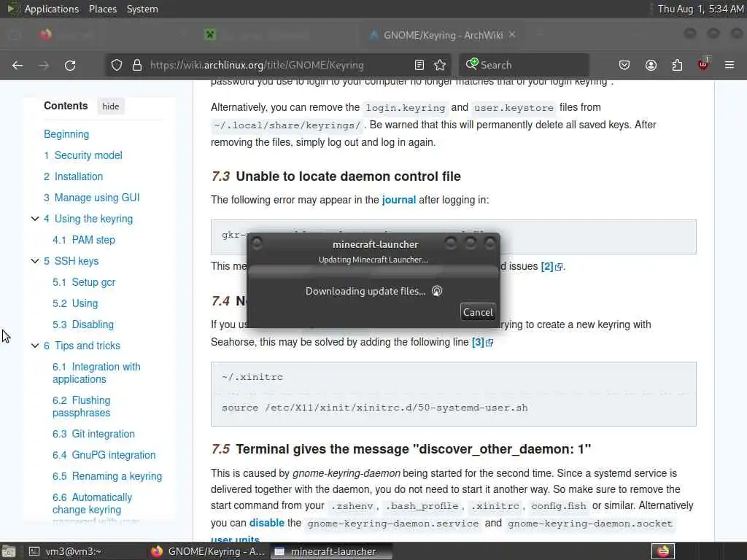
Task: Open 5 SSH keys link
Action: (71, 261)
